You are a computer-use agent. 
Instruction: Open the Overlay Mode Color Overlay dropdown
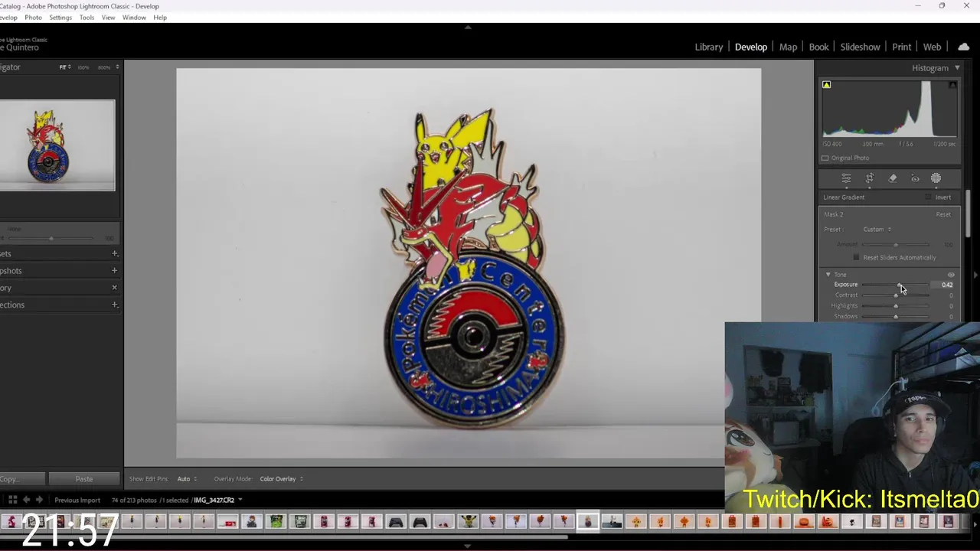(x=281, y=479)
